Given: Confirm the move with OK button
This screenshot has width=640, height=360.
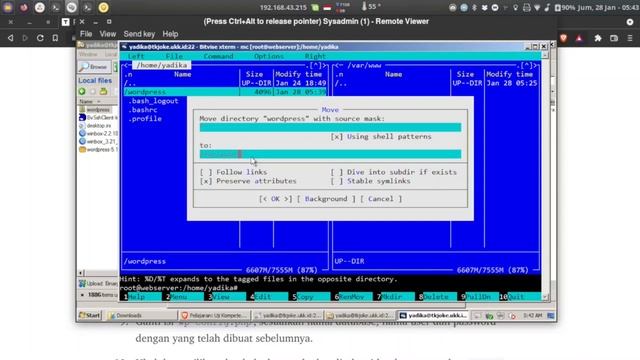Looking at the screenshot, I should point(276,199).
